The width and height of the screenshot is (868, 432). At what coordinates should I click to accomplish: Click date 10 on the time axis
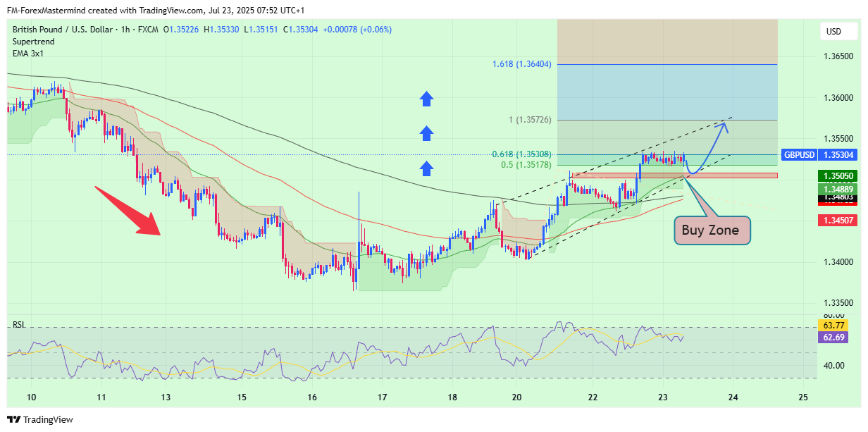[x=31, y=397]
